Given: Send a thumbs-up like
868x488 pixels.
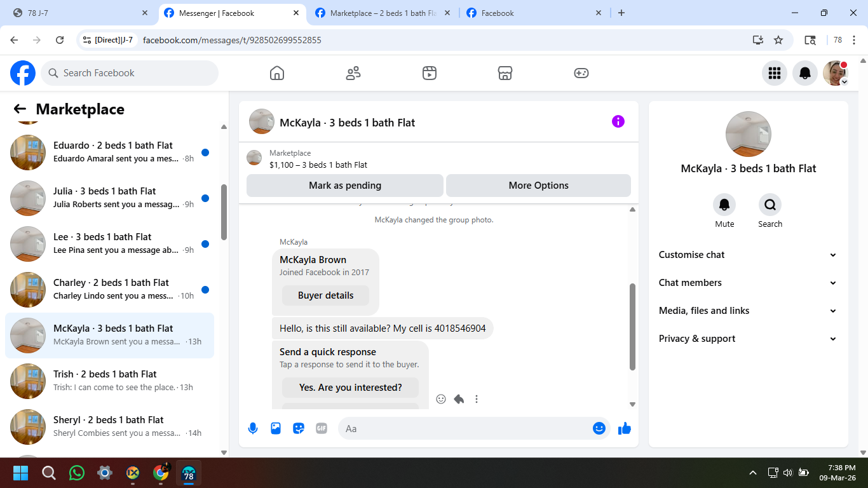Looking at the screenshot, I should tap(625, 428).
